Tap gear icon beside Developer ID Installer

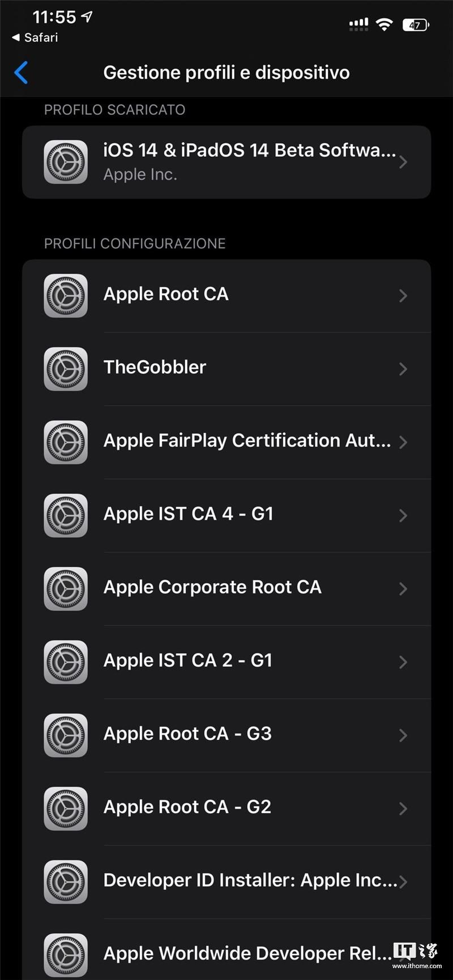[x=66, y=881]
